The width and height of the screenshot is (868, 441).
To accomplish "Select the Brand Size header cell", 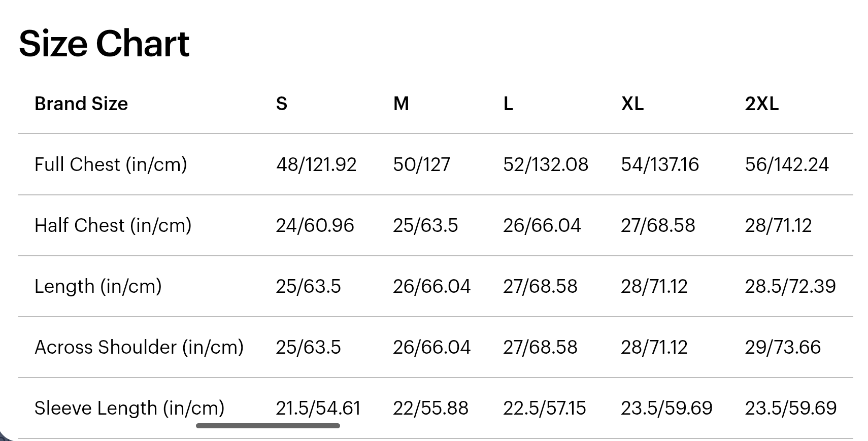I will (x=81, y=104).
